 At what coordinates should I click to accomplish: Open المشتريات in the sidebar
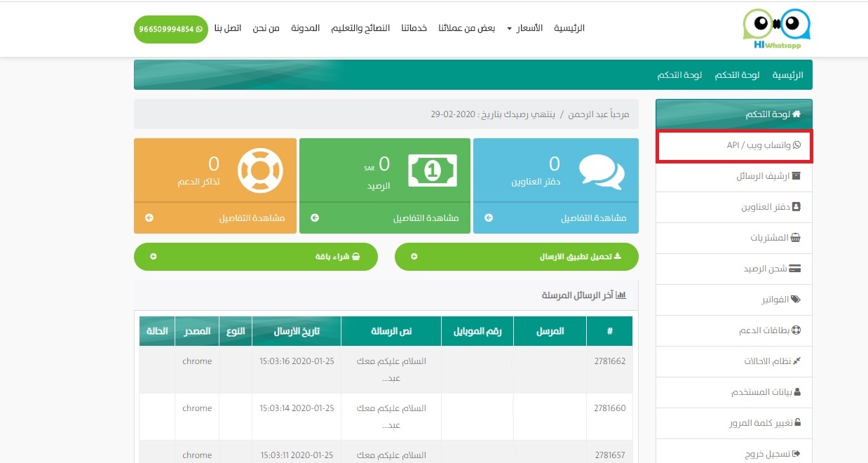pyautogui.click(x=734, y=239)
